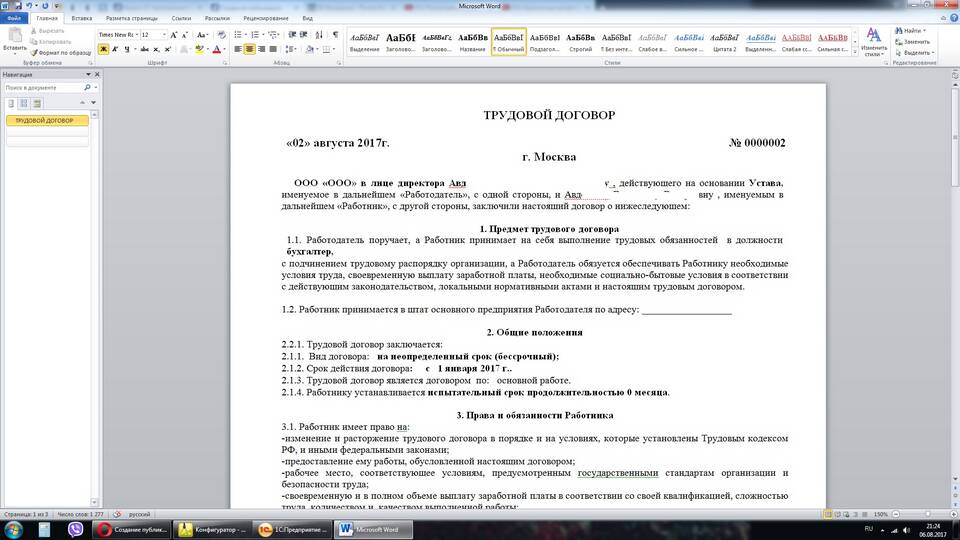
Task: Center the paragraph text
Action: click(x=249, y=50)
